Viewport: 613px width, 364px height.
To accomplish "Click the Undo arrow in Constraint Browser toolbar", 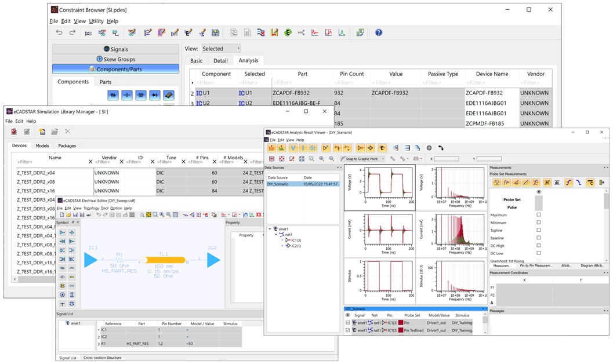I will point(59,32).
